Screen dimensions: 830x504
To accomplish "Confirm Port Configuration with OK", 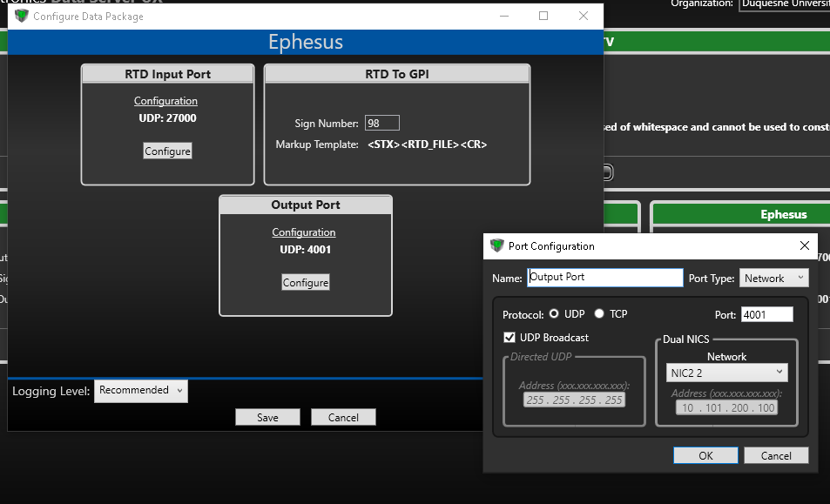I will (705, 455).
